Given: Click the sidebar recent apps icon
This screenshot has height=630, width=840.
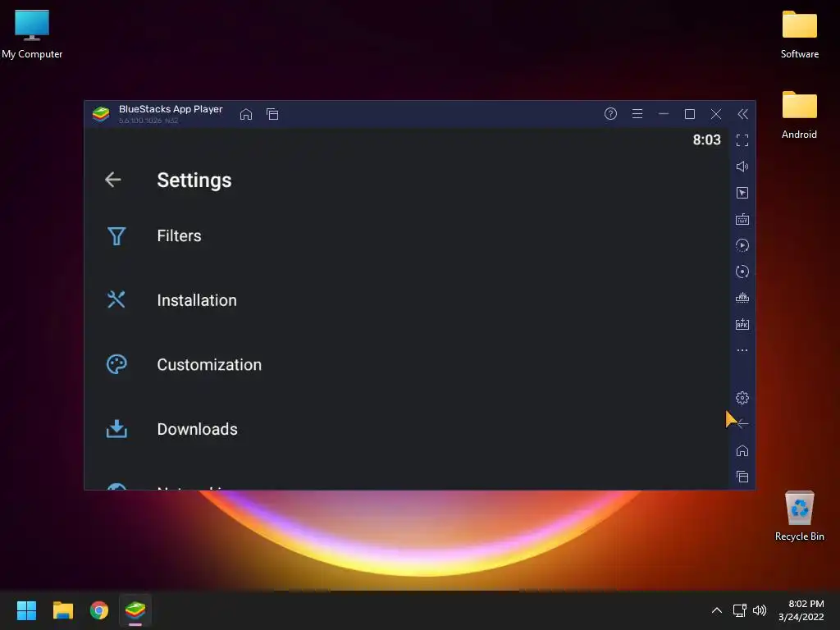Looking at the screenshot, I should [742, 477].
